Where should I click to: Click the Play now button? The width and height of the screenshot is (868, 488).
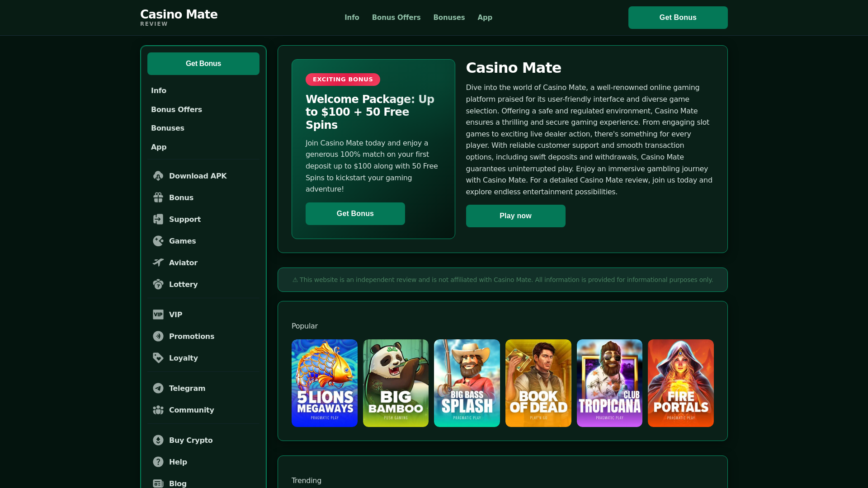[515, 216]
